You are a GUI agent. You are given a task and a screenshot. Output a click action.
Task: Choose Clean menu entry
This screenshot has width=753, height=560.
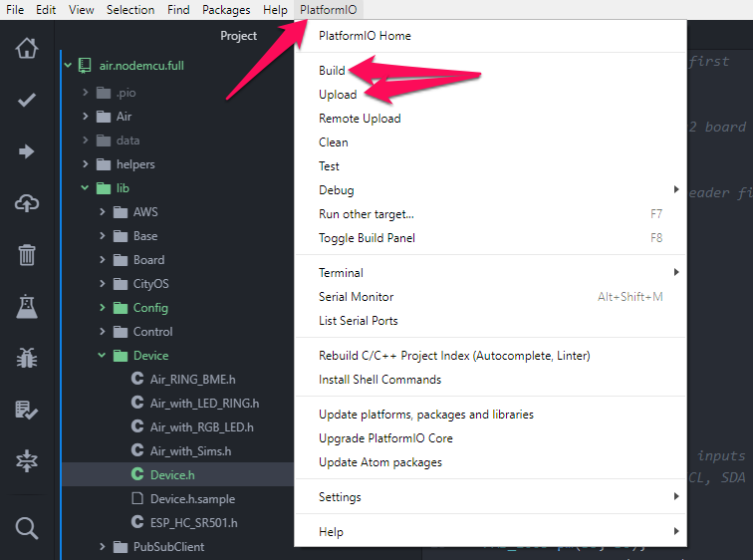coord(490,142)
